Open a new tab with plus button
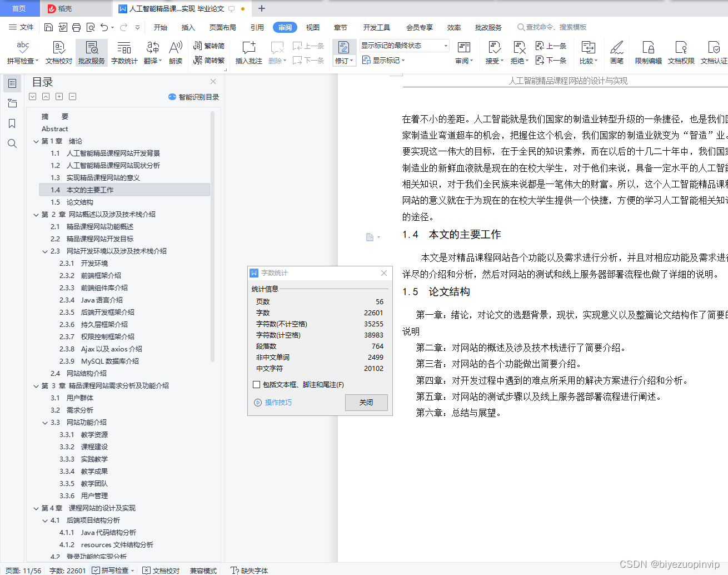The height and width of the screenshot is (575, 728). [x=262, y=8]
